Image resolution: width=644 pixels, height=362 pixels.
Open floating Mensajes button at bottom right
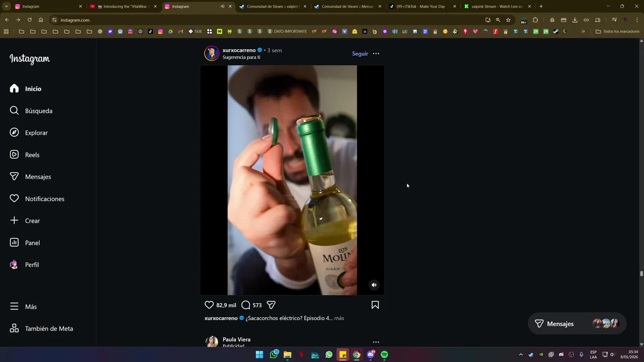(x=577, y=324)
